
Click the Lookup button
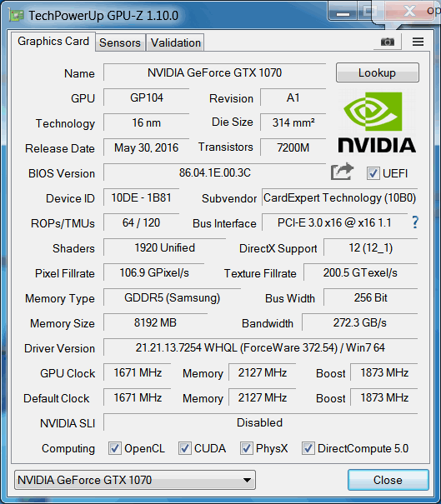point(378,72)
